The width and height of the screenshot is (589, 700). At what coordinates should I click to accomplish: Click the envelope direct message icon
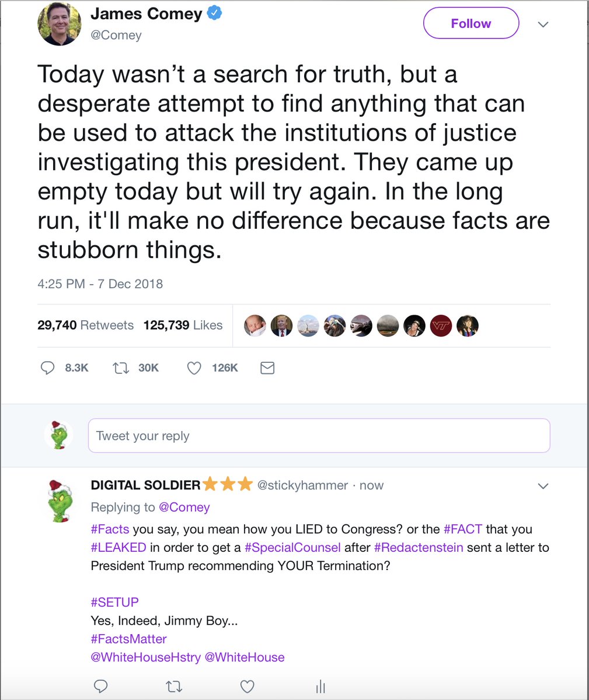pos(267,368)
